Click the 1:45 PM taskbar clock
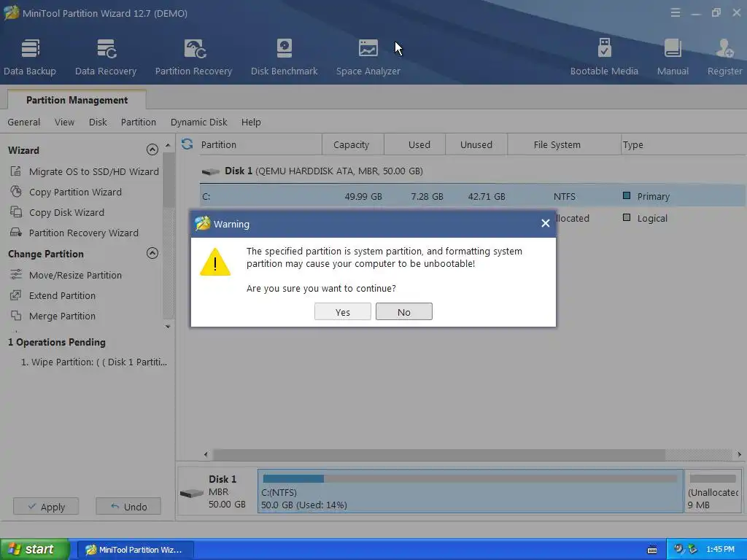The image size is (747, 560). pos(720,549)
